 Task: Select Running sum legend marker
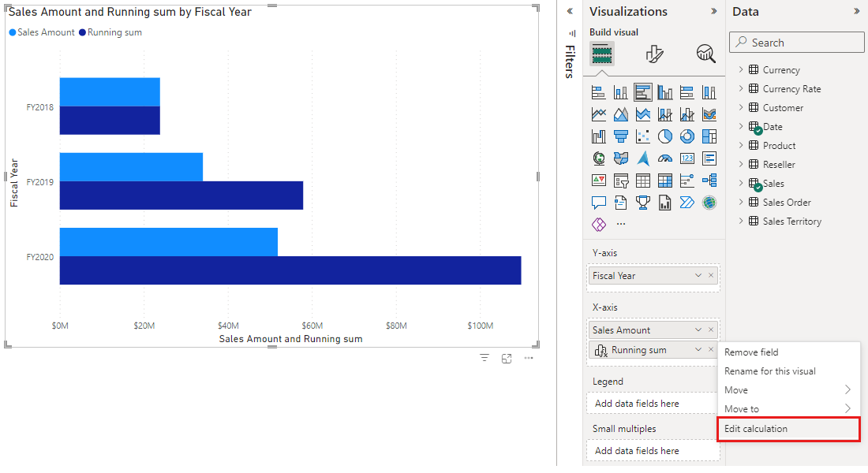click(83, 32)
